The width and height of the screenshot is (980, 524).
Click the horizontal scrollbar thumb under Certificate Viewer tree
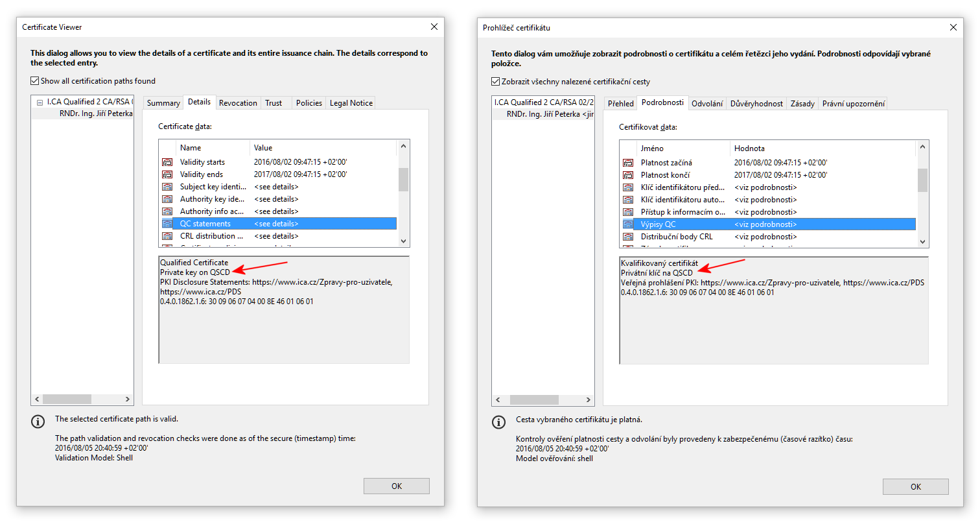click(x=67, y=399)
